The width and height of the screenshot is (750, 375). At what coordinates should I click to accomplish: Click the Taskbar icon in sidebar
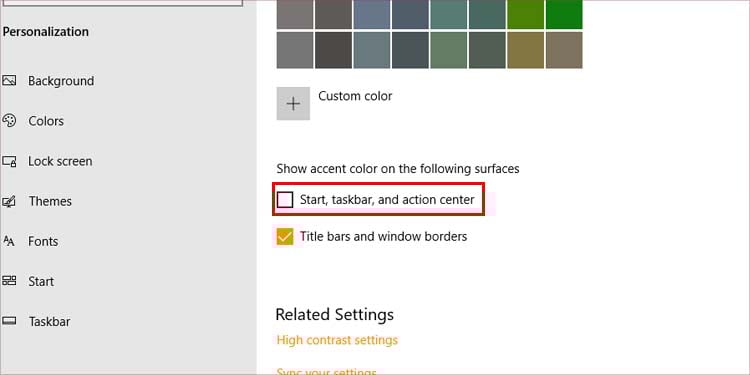coord(9,321)
